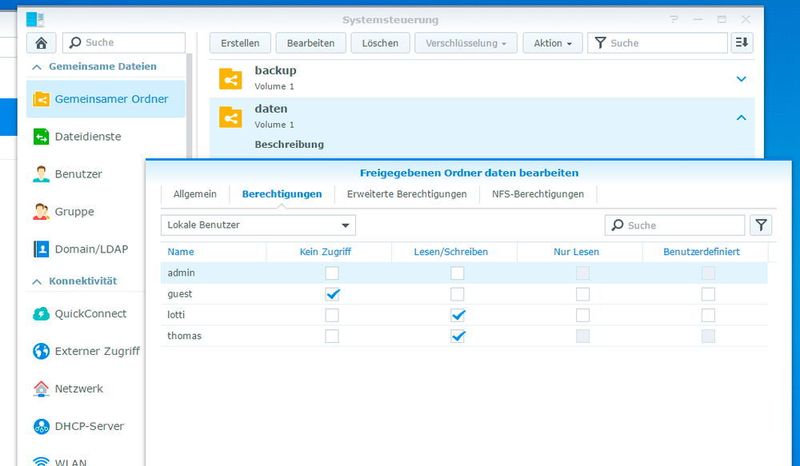Click the Gemeinsamer Ordner sidebar icon
Image resolution: width=800 pixels, height=466 pixels.
click(41, 99)
